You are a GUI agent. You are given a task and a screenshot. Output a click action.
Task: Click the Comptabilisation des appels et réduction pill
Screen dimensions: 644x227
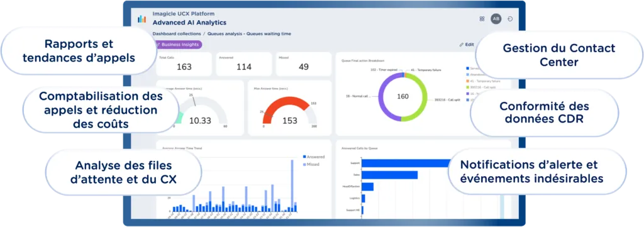(x=101, y=110)
